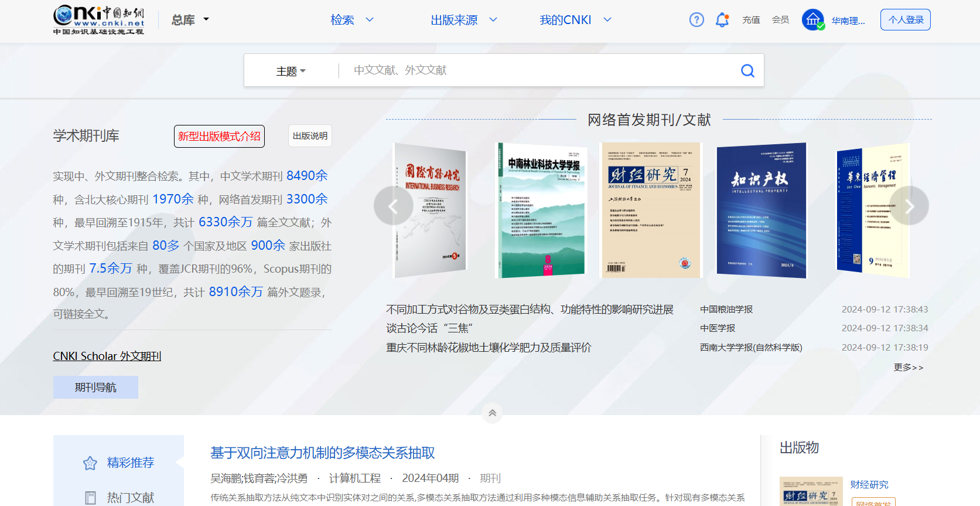This screenshot has width=980, height=506.
Task: Collapse section with double-chevron up icon
Action: pos(493,413)
